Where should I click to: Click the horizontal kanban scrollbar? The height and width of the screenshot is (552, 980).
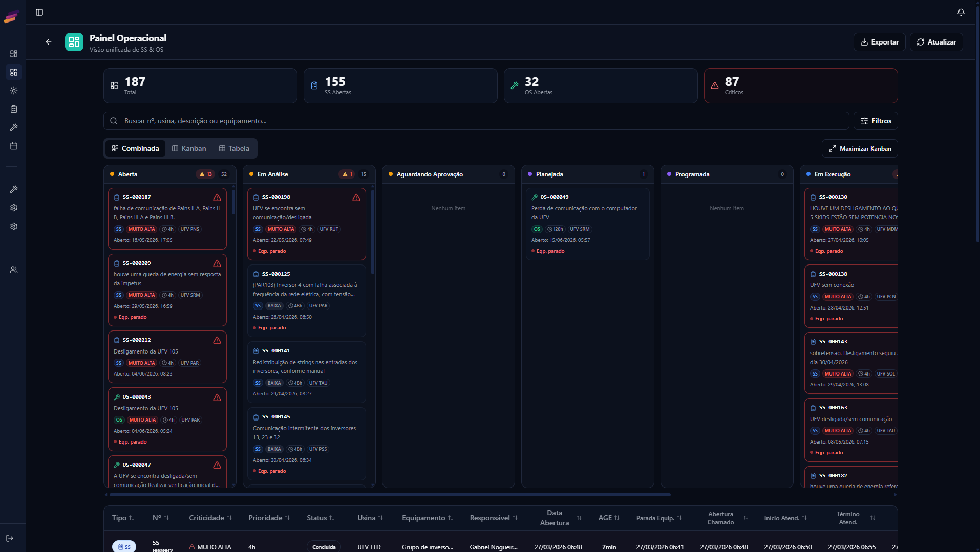[x=390, y=495]
